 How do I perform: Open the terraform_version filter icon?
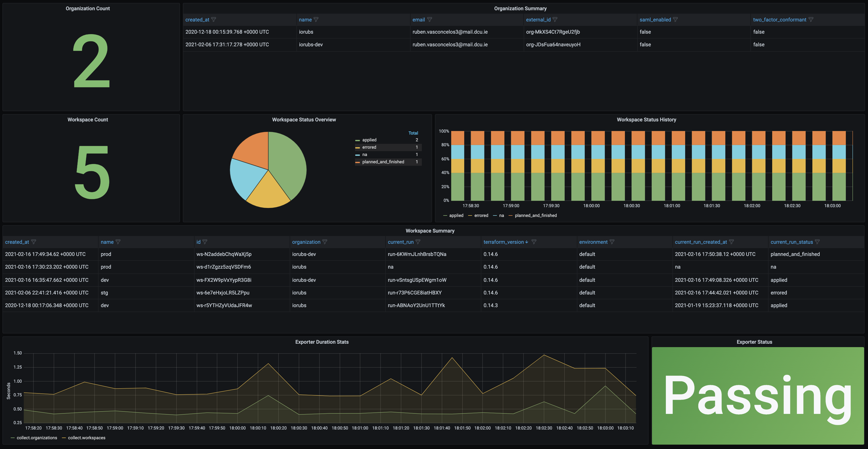point(534,242)
